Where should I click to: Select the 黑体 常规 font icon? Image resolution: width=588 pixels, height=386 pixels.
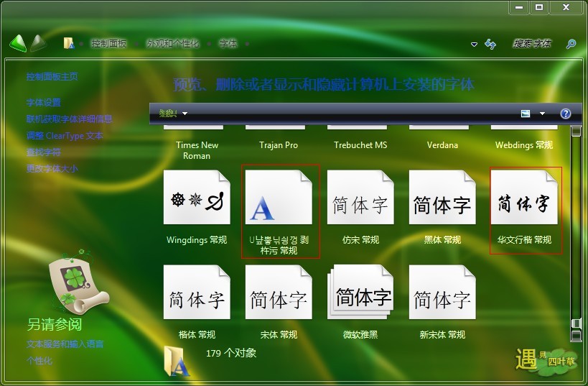tap(442, 197)
